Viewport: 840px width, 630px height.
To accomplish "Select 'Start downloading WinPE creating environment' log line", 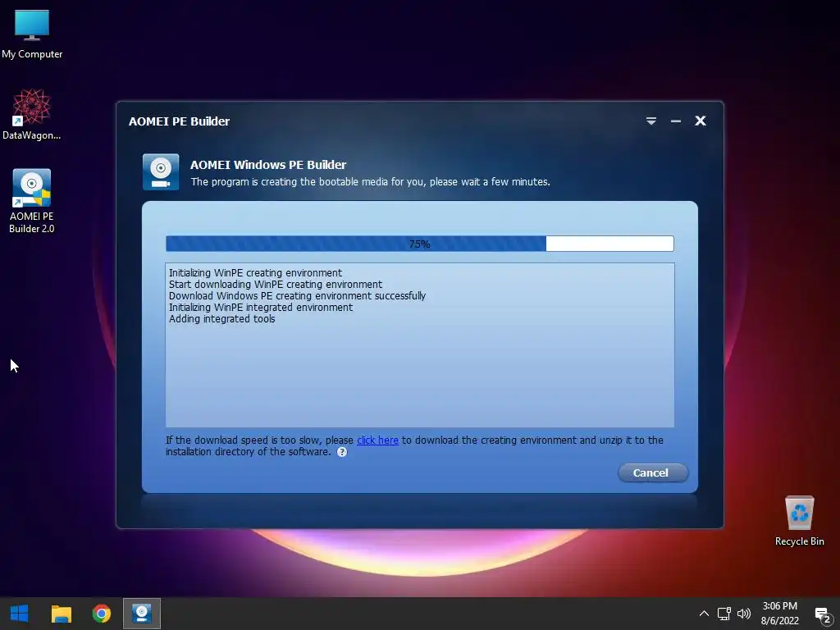I will tap(276, 285).
